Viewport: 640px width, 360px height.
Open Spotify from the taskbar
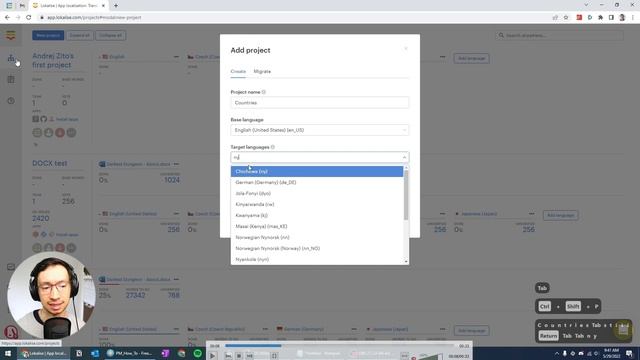[198, 353]
